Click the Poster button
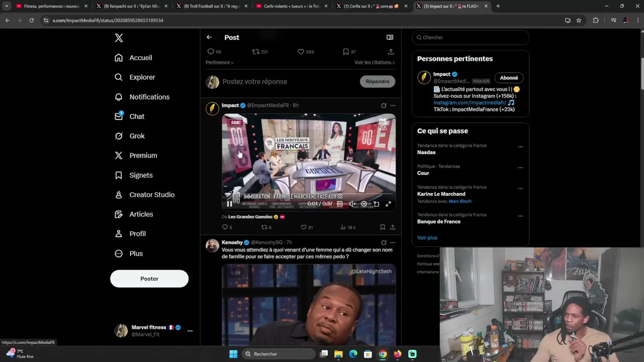The height and width of the screenshot is (362, 644). pos(149,279)
